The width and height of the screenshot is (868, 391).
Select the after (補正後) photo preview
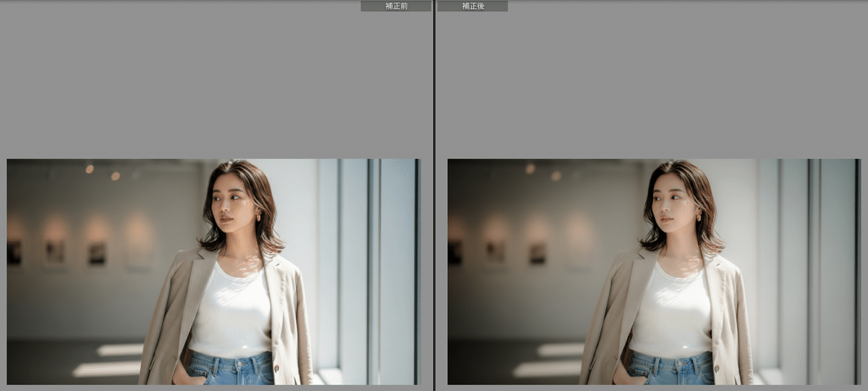655,272
